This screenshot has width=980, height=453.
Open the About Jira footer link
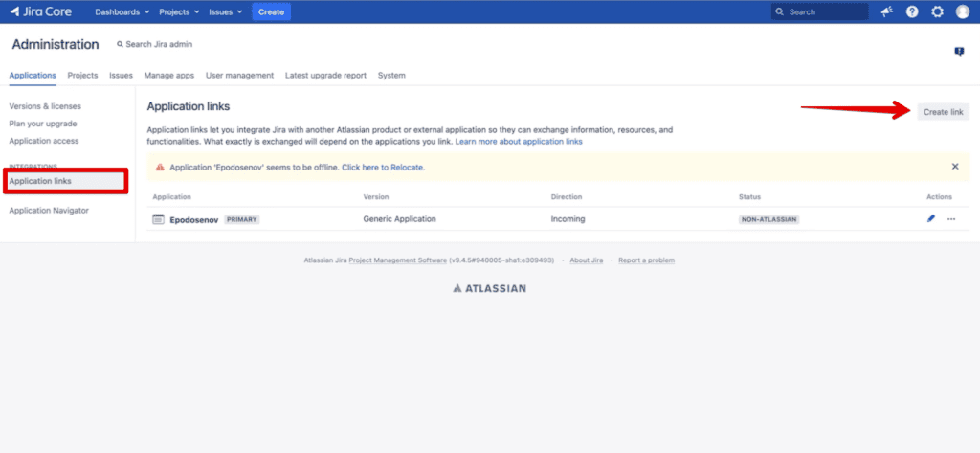[587, 260]
